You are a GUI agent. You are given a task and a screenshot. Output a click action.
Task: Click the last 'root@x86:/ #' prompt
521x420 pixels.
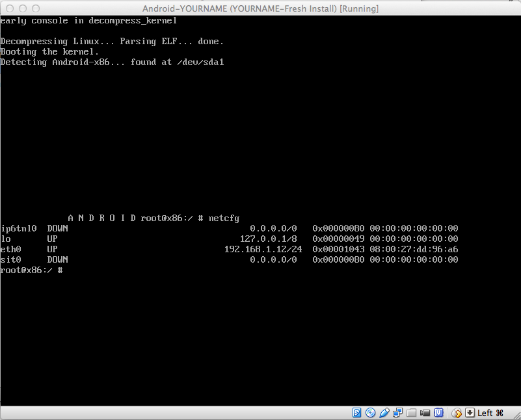[x=32, y=270]
